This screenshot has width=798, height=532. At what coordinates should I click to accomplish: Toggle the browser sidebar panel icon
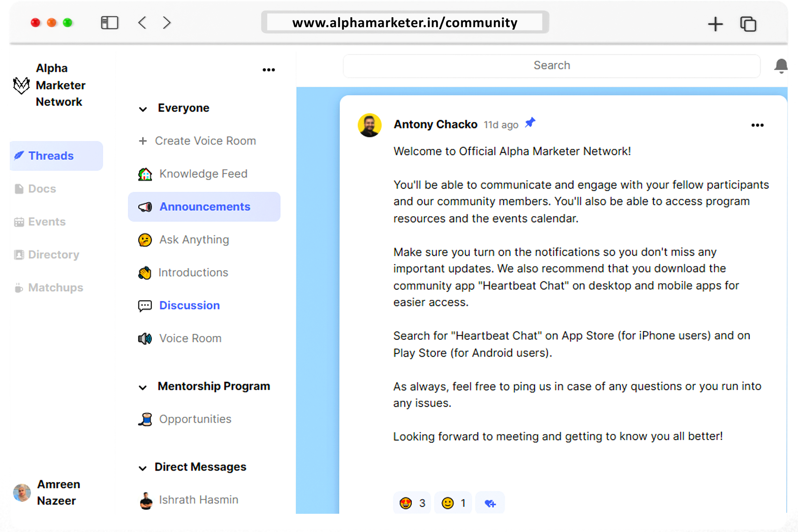pyautogui.click(x=109, y=23)
